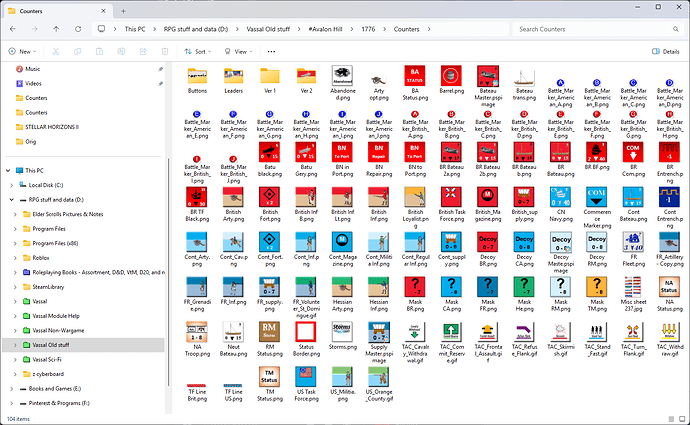Click Vassal Old stuff breadcrumb
This screenshot has height=425, width=690.
(268, 29)
